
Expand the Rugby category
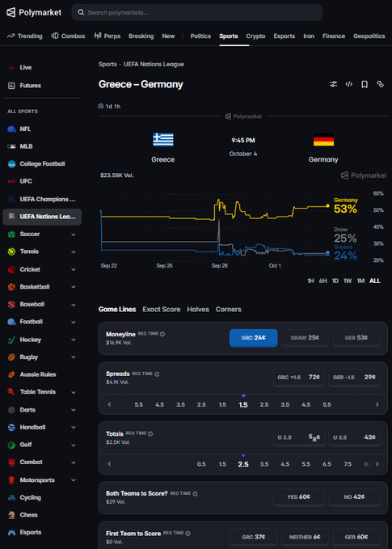(74, 357)
